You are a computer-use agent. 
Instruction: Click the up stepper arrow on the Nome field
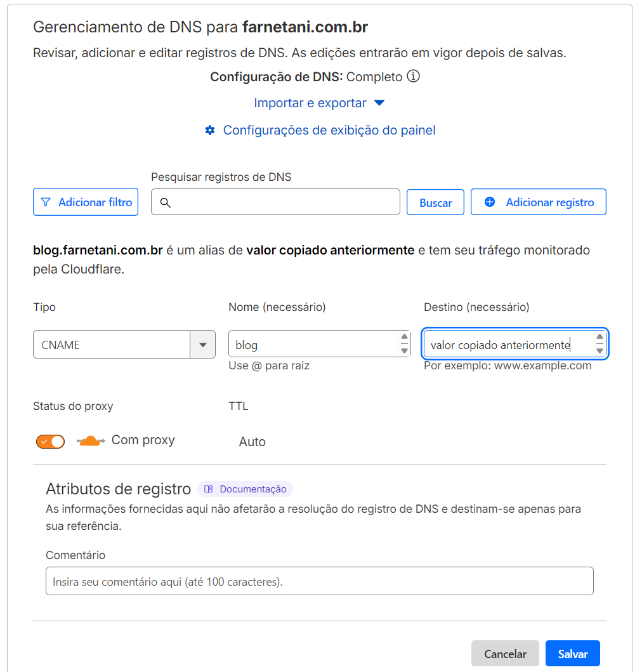click(404, 338)
